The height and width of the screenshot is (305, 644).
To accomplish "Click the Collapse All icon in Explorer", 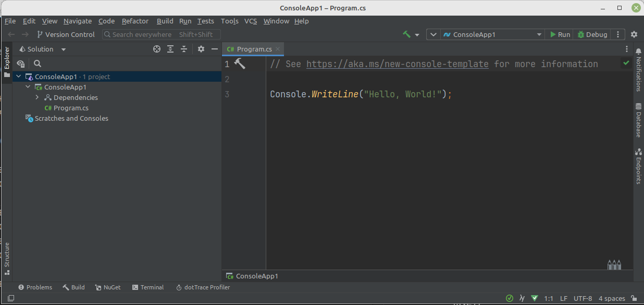I will point(184,49).
